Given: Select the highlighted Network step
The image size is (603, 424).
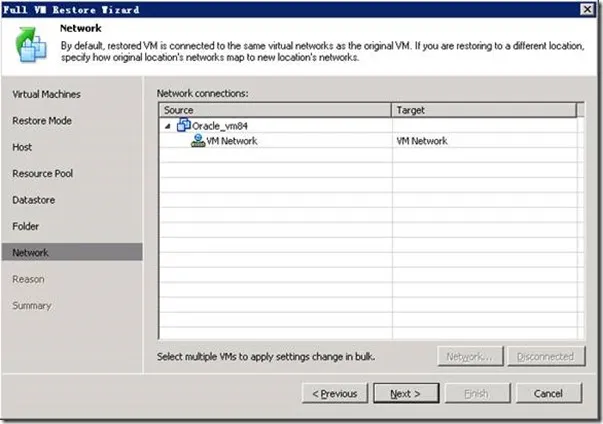Looking at the screenshot, I should [x=72, y=252].
